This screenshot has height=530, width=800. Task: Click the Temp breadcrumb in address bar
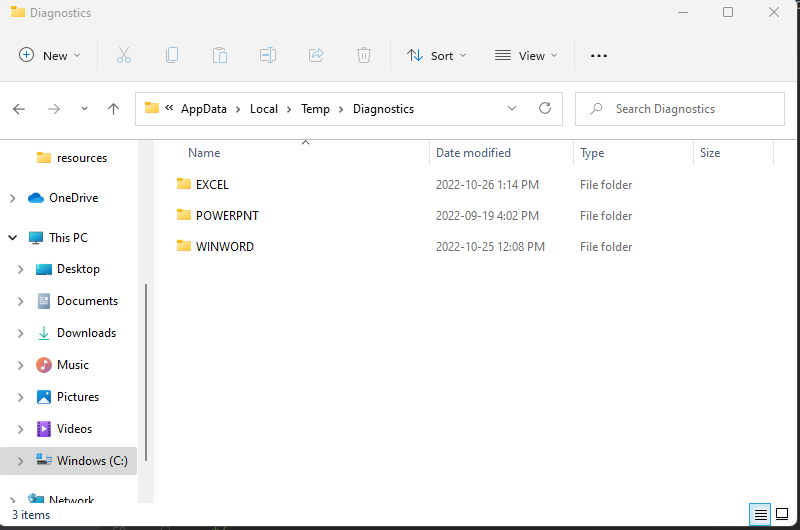click(x=315, y=109)
